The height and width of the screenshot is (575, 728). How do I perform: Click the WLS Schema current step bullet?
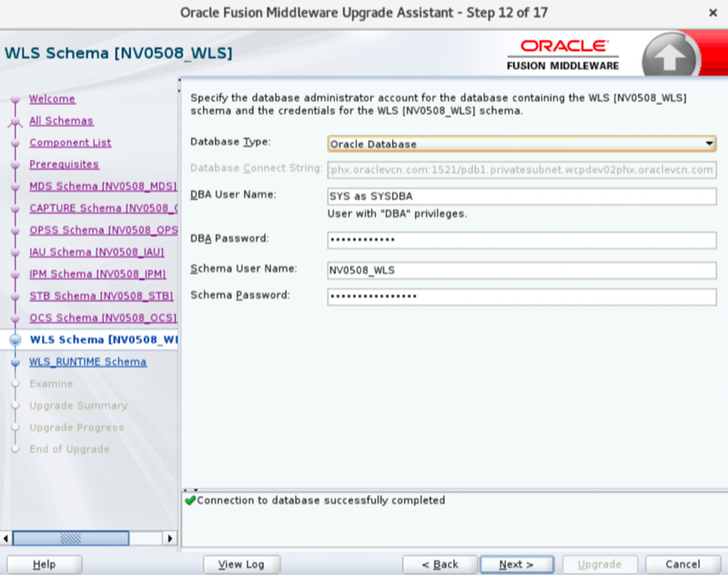[15, 340]
